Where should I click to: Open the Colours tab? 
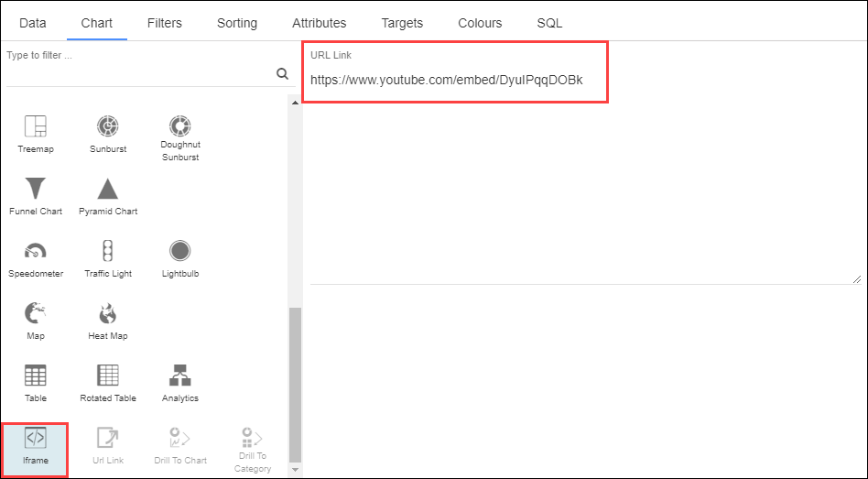click(480, 23)
